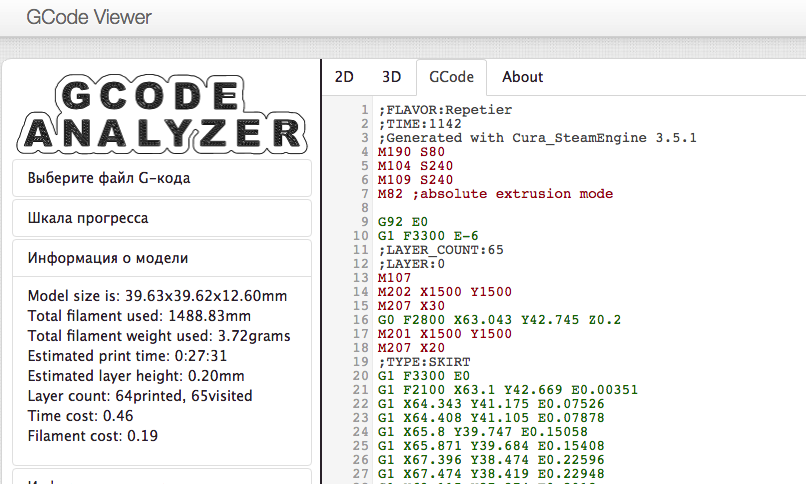Click 'Layer count: 64printed, 65visited' line
Screen dimensions: 806x484
pos(140,396)
